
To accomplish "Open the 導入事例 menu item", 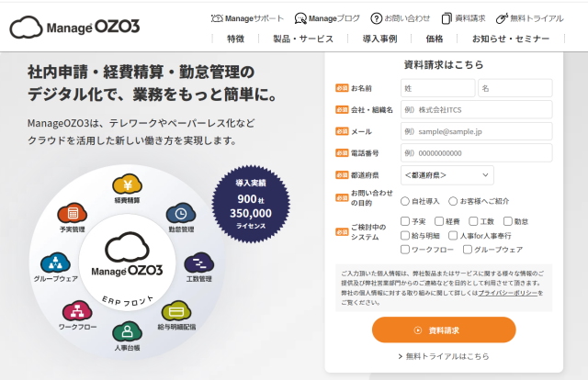I will (x=379, y=39).
